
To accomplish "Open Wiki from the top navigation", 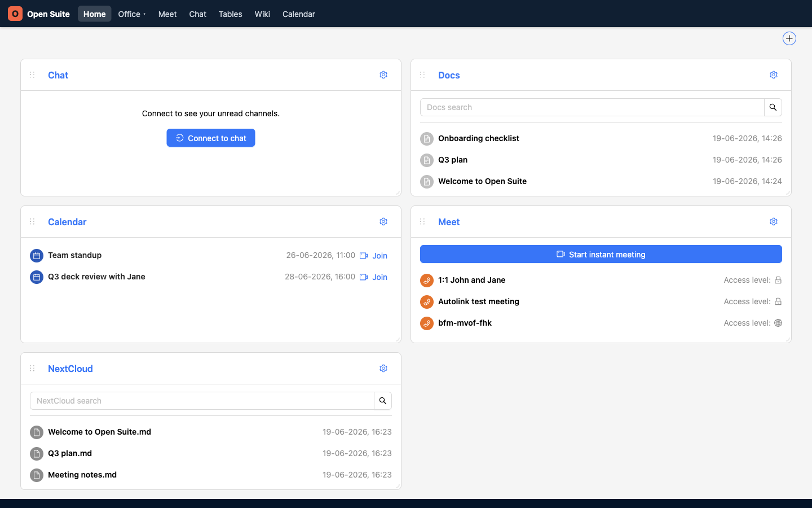I will [262, 14].
